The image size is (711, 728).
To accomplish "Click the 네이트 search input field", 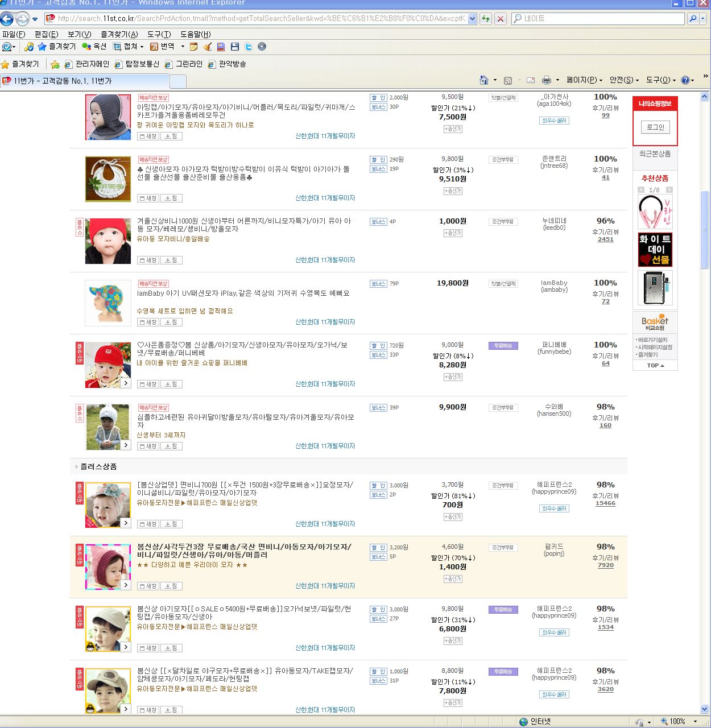I will 597,19.
